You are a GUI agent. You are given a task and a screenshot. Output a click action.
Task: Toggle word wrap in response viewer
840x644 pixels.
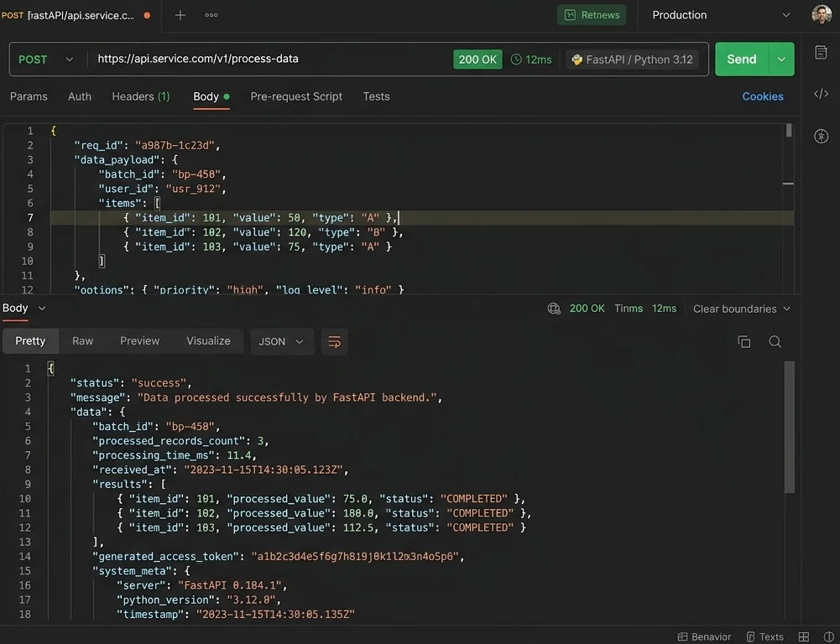pyautogui.click(x=334, y=341)
